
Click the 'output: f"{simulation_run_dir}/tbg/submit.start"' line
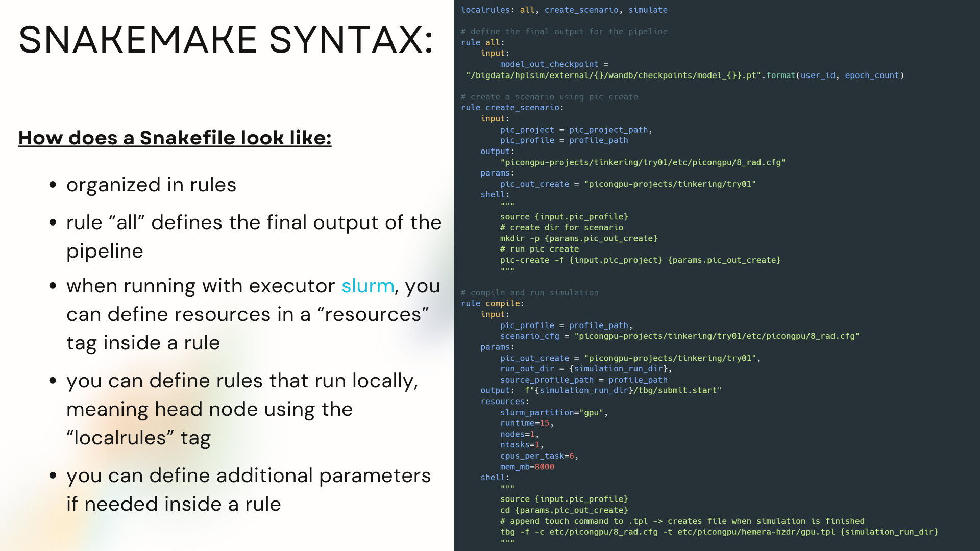(601, 390)
